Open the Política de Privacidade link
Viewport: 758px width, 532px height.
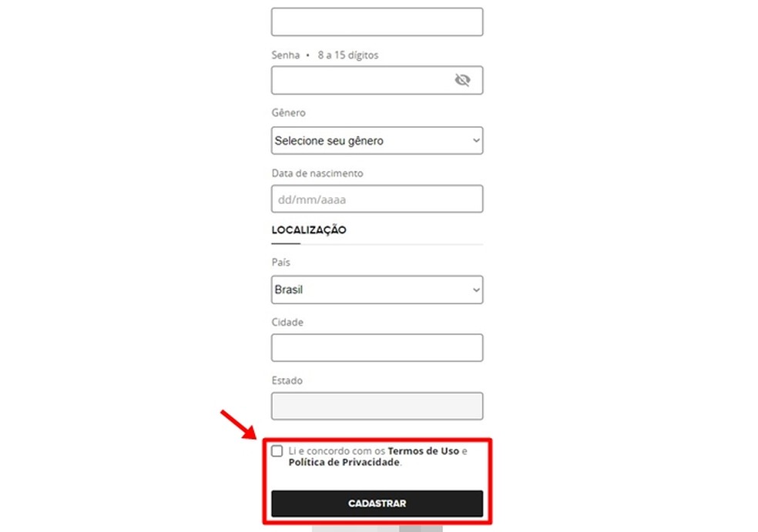tap(344, 463)
